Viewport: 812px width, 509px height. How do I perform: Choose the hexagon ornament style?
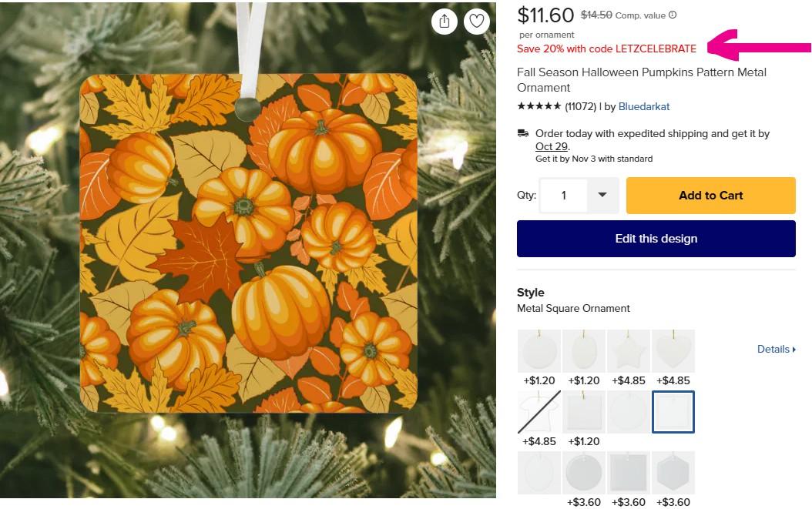(x=673, y=473)
